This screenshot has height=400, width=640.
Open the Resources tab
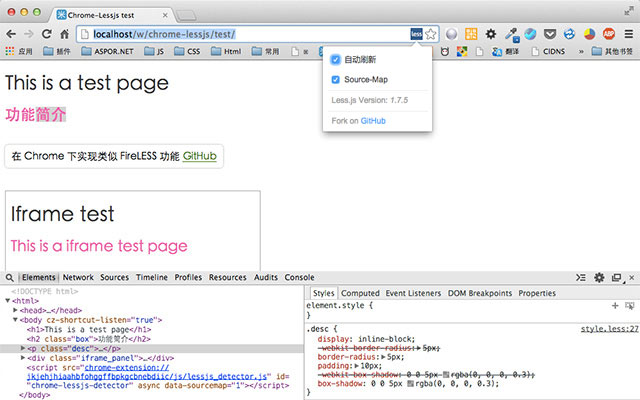(x=227, y=278)
